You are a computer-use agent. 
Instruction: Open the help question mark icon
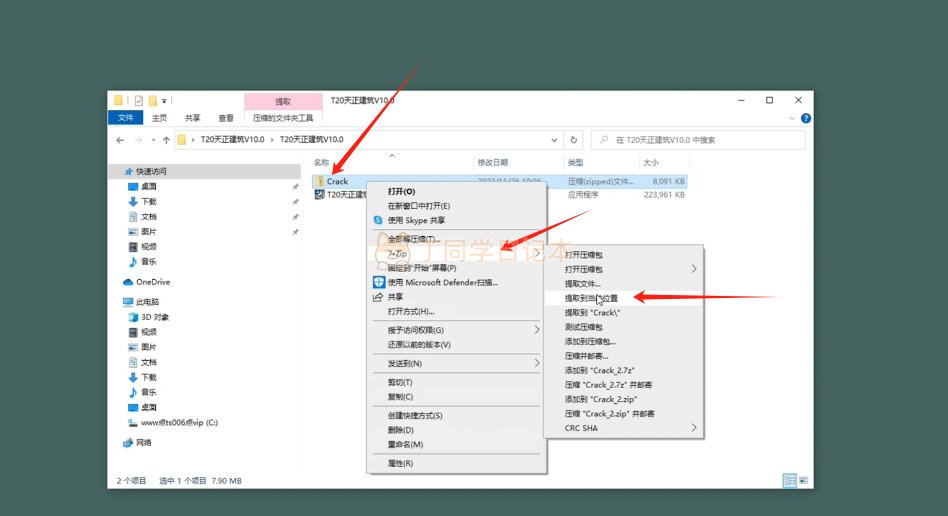pos(805,118)
